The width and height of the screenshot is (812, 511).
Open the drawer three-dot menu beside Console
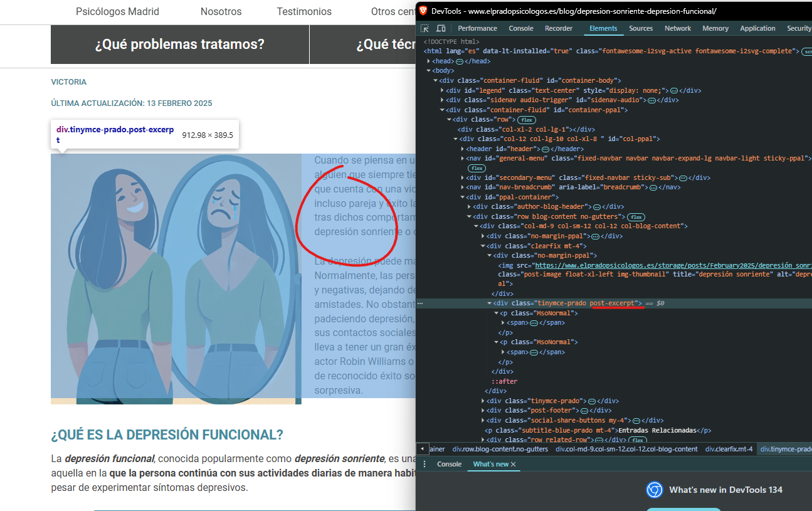tap(424, 464)
